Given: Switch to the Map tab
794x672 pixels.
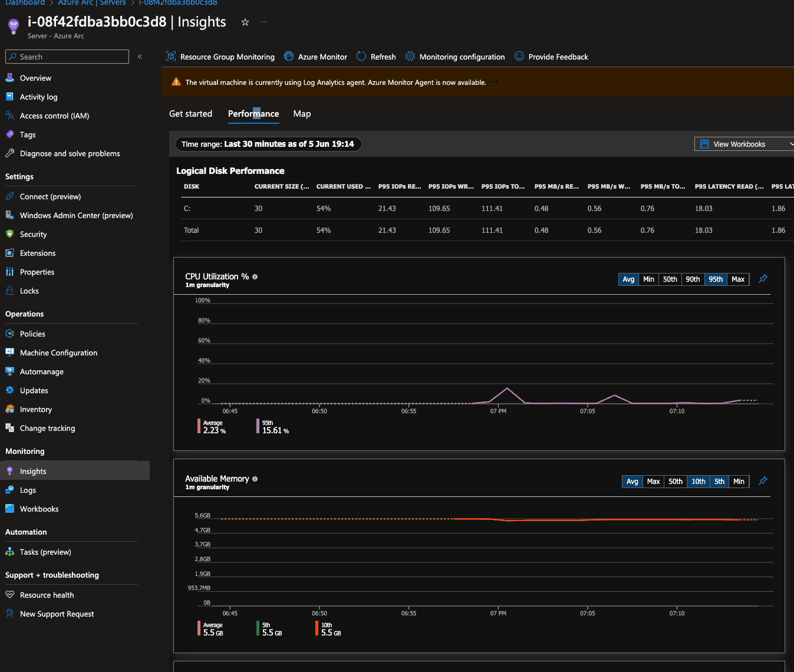Looking at the screenshot, I should [x=301, y=114].
